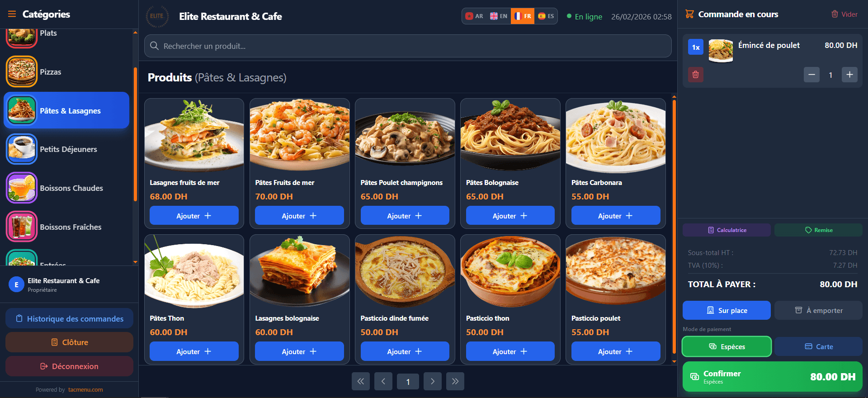Select À emporter order type
The image size is (868, 398).
click(818, 310)
